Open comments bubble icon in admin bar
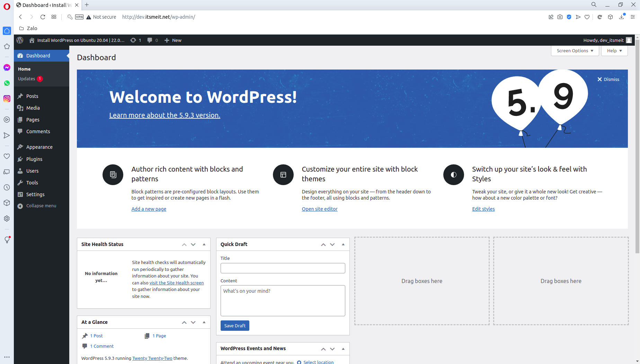The height and width of the screenshot is (364, 640). coord(152,40)
